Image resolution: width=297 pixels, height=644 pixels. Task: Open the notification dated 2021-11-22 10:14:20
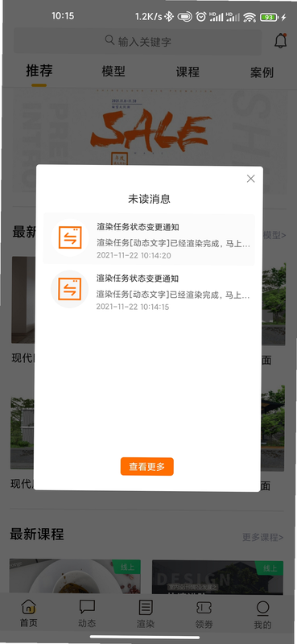[149, 240]
